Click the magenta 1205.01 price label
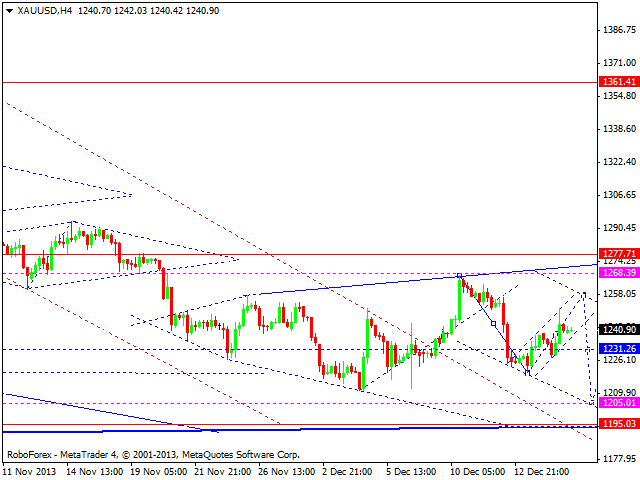This screenshot has height=480, width=640. click(619, 403)
